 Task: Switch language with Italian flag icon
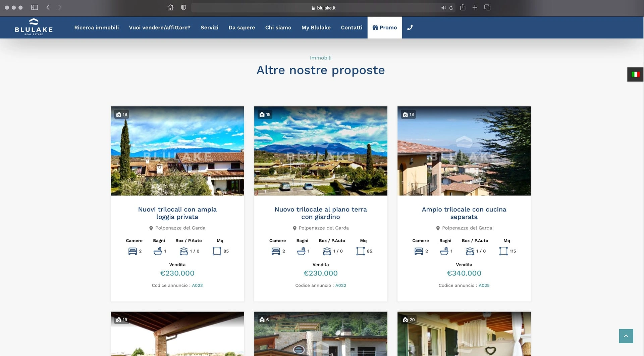click(635, 75)
